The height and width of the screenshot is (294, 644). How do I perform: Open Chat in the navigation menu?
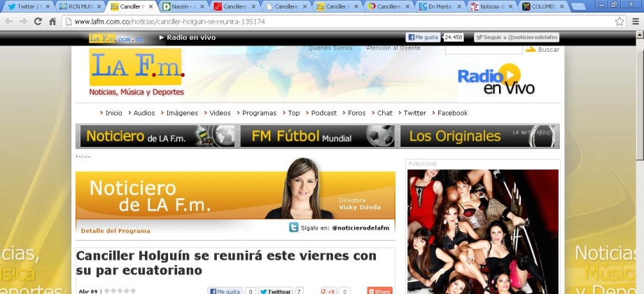(x=385, y=113)
